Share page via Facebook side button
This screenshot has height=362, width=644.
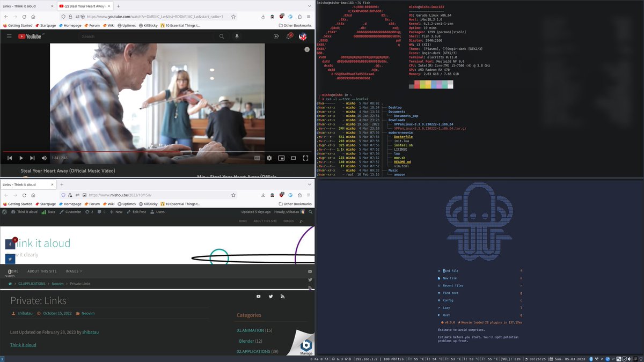pos(10,244)
